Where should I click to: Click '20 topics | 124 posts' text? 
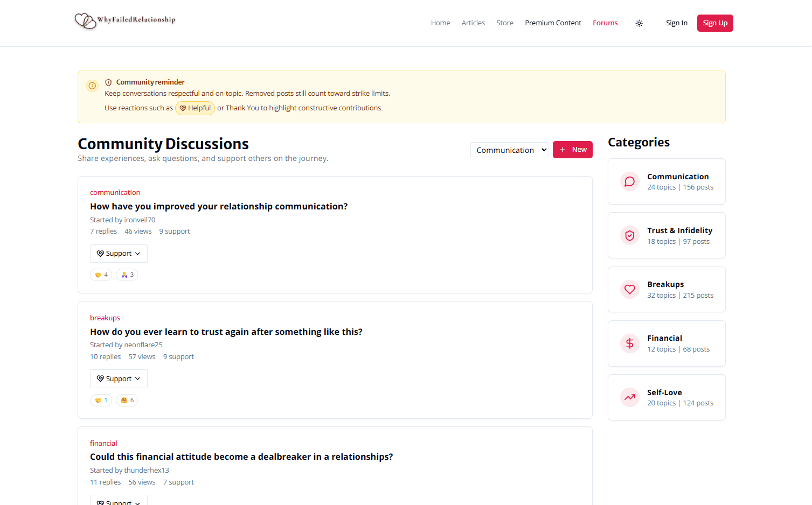[680, 403]
